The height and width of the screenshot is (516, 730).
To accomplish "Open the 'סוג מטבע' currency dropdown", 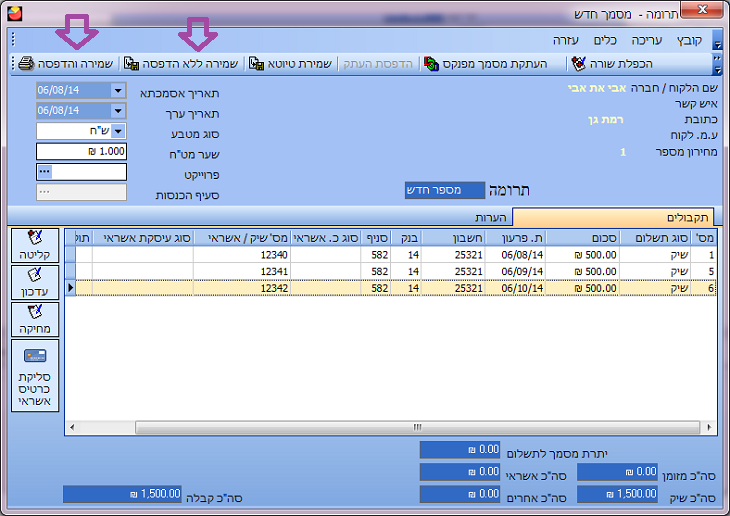I will pos(118,131).
